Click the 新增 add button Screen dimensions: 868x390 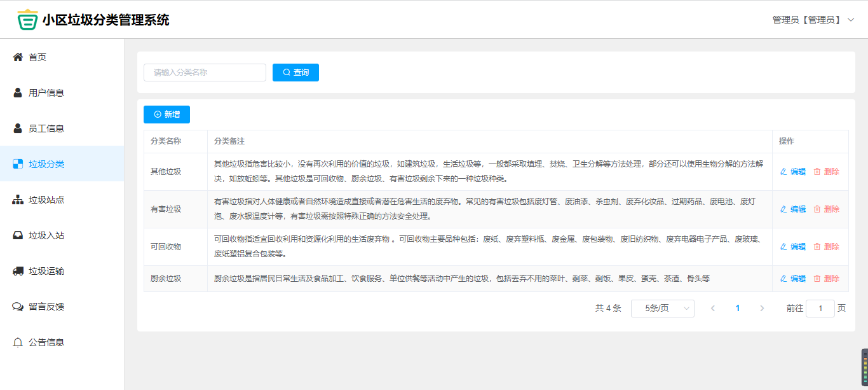[166, 115]
